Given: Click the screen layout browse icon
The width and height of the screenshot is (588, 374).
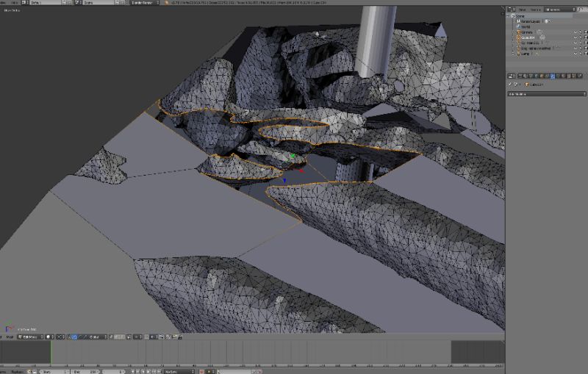Looking at the screenshot, I should [x=26, y=2].
